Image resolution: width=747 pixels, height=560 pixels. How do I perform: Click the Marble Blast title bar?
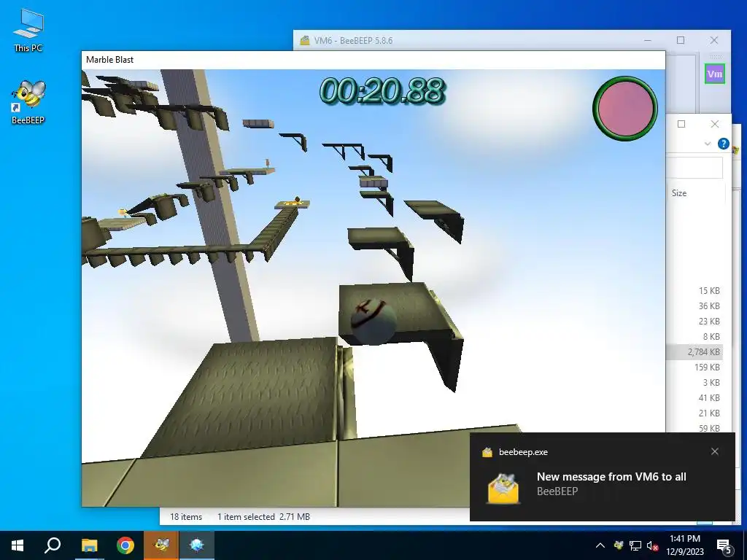pyautogui.click(x=373, y=60)
